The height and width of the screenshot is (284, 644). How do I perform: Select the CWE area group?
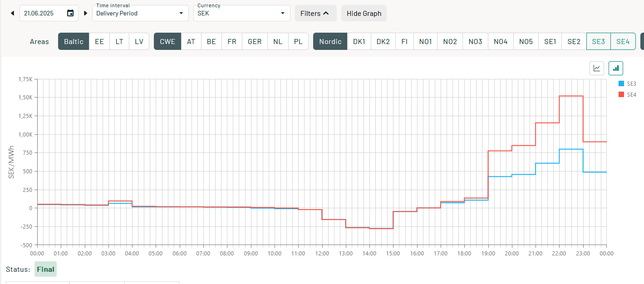point(167,41)
